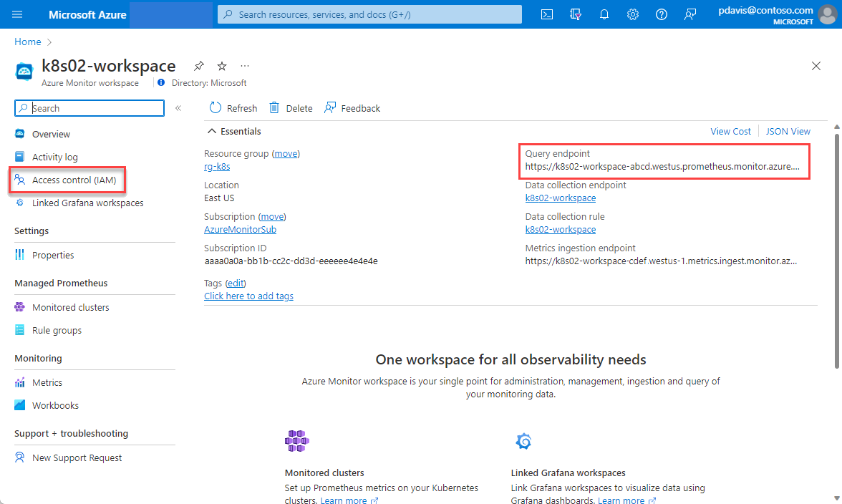Screen dimensions: 842x504
Task: Pin k8s02-workspace to dashboard
Action: coord(199,66)
